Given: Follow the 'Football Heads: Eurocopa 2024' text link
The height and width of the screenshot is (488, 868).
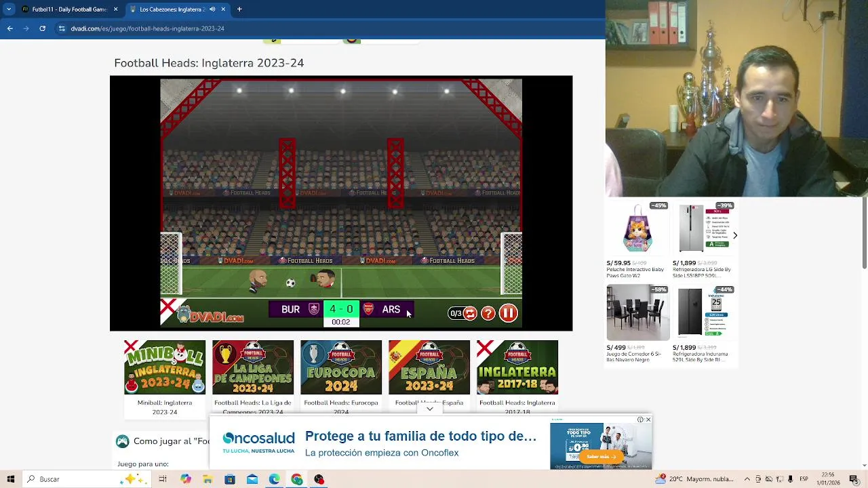Looking at the screenshot, I should click(x=341, y=407).
